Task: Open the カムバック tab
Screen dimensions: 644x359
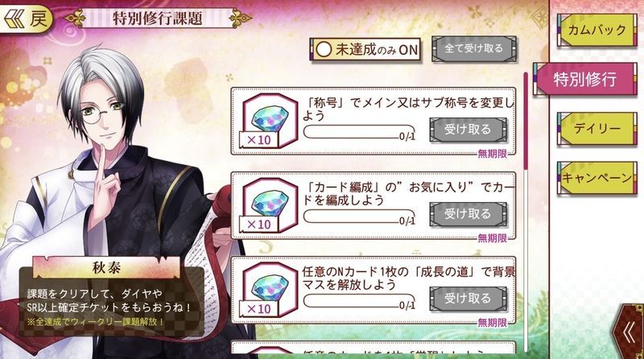Action: point(597,30)
